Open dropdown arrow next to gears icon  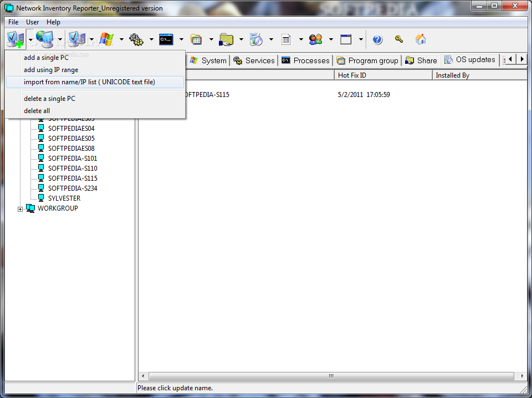[151, 39]
